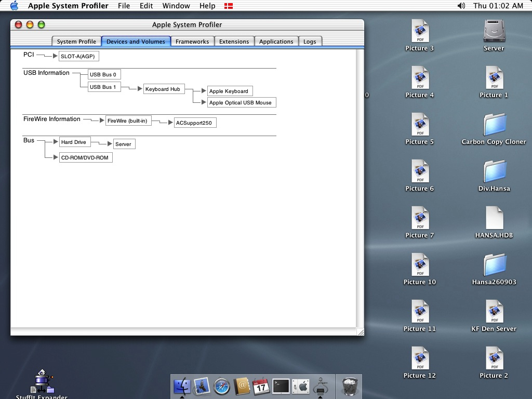Image resolution: width=532 pixels, height=399 pixels.
Task: Open System Preferences in the Dock
Action: (x=301, y=386)
